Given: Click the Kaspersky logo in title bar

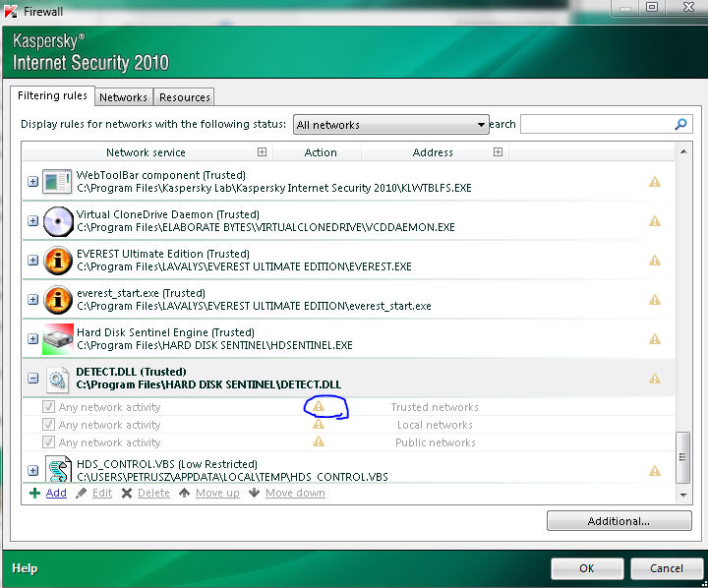Looking at the screenshot, I should pyautogui.click(x=11, y=11).
